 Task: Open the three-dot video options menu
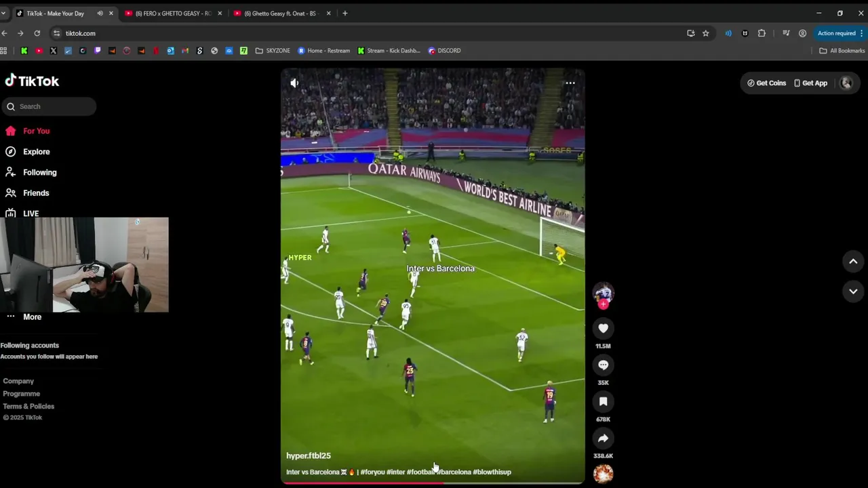tap(570, 83)
